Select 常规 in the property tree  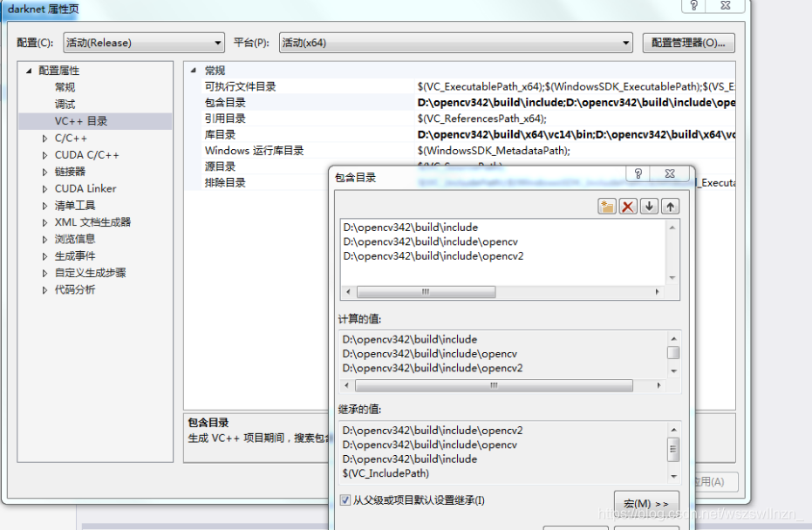tap(65, 87)
